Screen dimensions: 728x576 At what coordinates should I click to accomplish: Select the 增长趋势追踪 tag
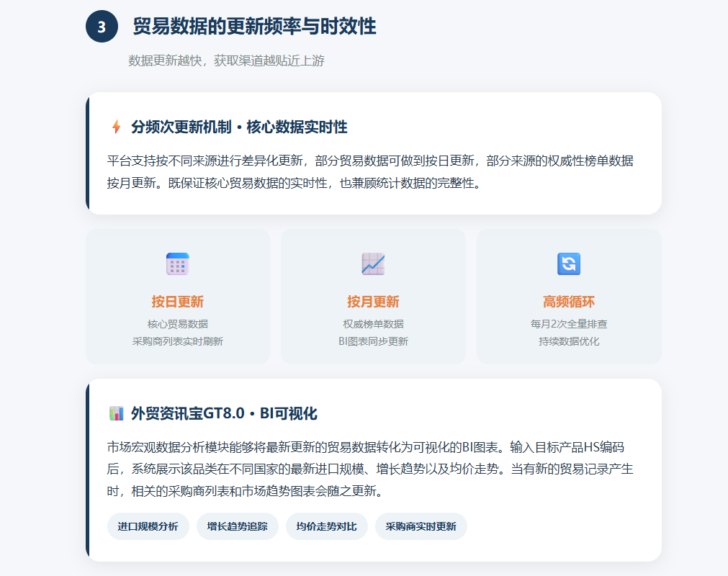pos(237,526)
